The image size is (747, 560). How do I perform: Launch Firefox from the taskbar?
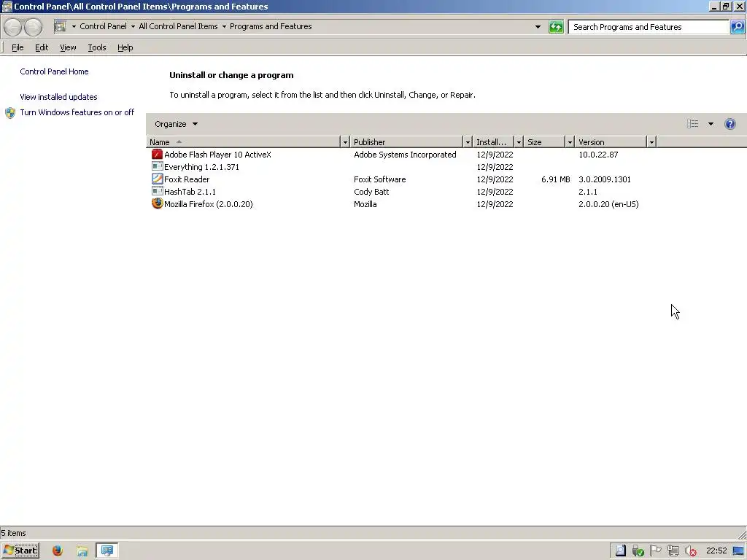click(x=58, y=551)
